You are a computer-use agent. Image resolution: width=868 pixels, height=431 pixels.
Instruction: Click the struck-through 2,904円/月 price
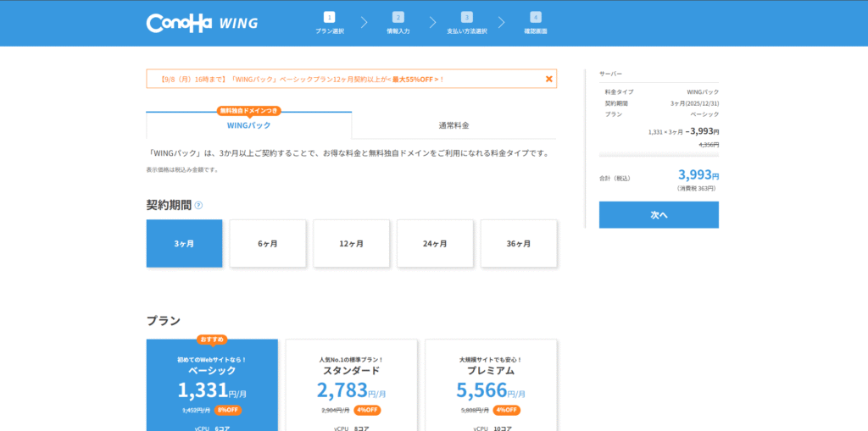click(336, 411)
